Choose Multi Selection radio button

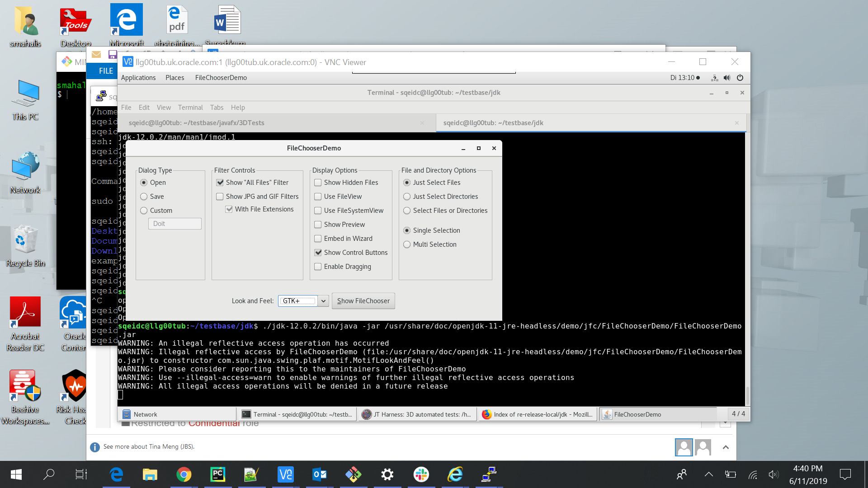[407, 244]
